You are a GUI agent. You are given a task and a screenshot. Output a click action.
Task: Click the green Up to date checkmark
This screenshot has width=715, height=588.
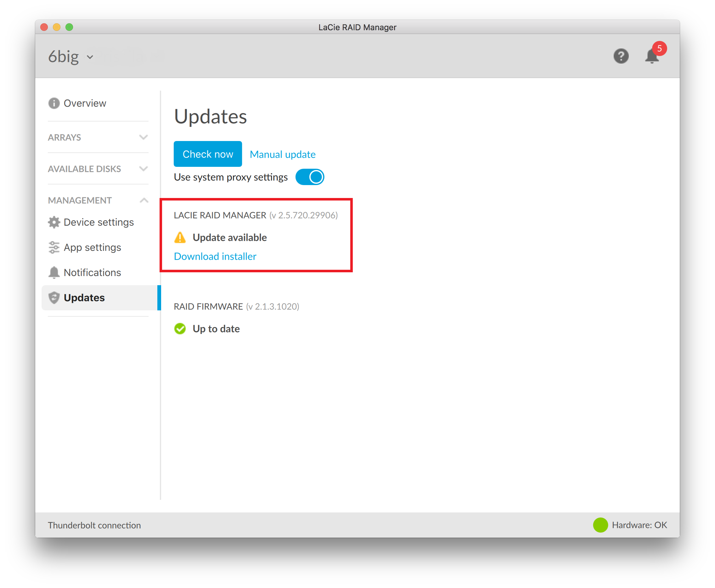tap(180, 329)
